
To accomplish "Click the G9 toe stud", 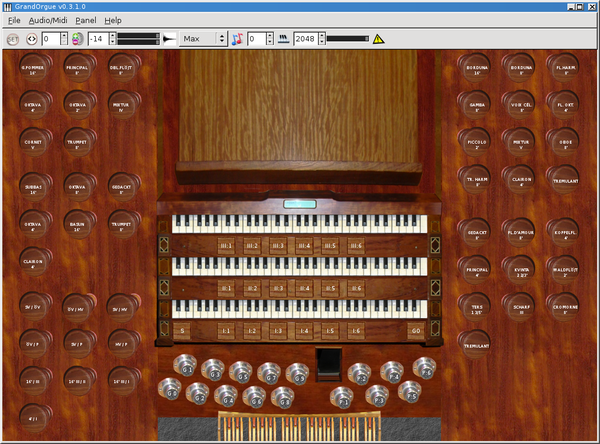I will tap(297, 374).
